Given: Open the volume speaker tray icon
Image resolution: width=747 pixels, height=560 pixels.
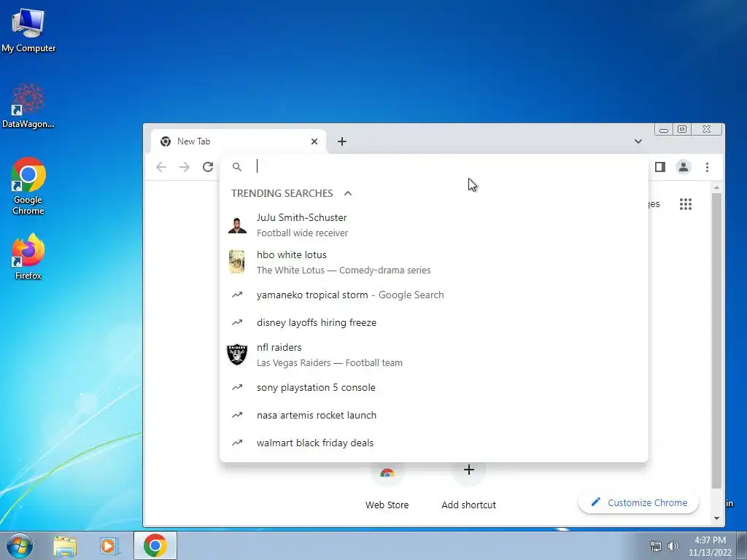Looking at the screenshot, I should (673, 546).
